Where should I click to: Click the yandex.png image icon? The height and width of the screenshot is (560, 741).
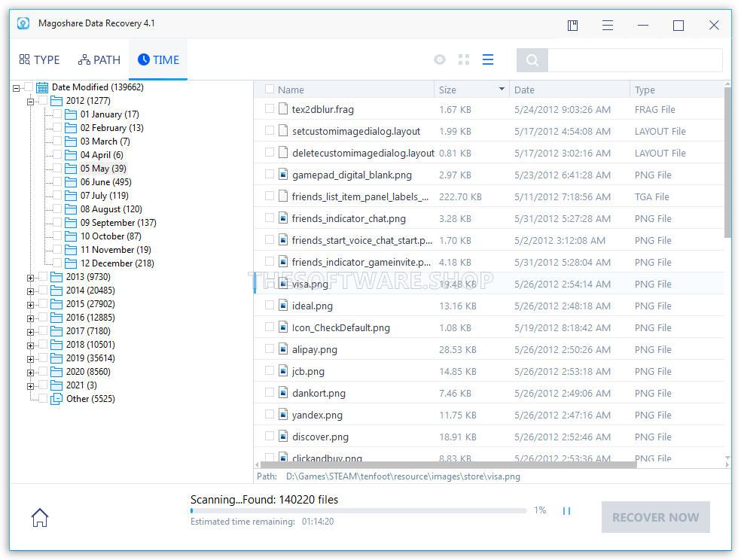click(x=283, y=415)
